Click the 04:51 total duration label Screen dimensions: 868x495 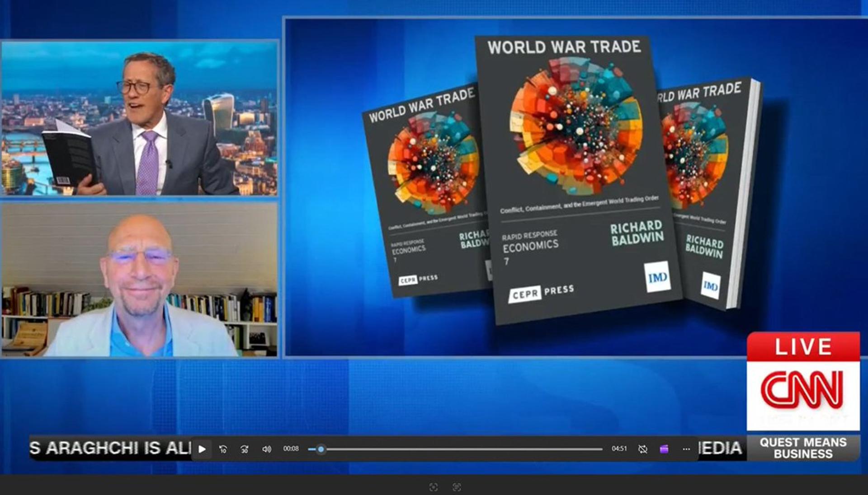click(x=619, y=448)
